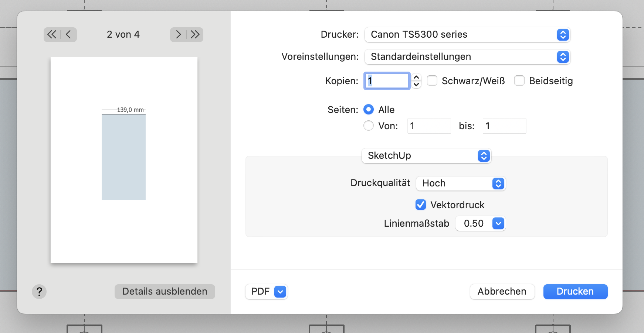The image size is (644, 333).
Task: Increase Kopien count with up arrow
Action: [416, 78]
